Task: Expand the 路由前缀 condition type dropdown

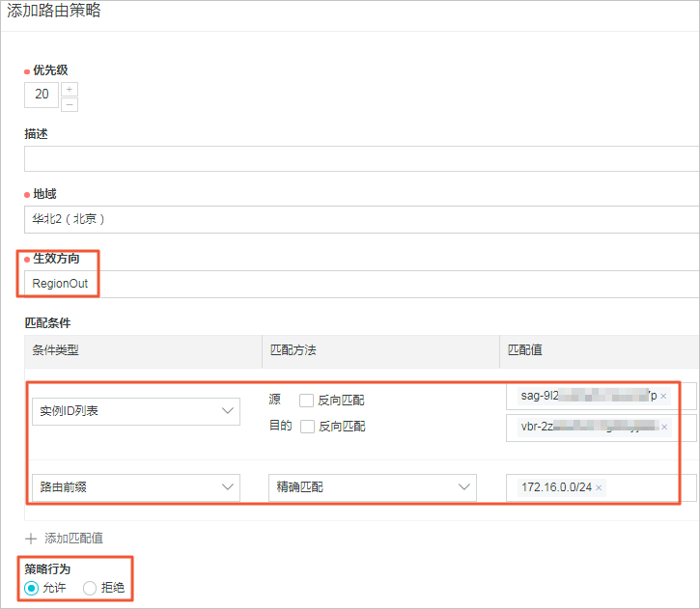Action: pos(136,487)
